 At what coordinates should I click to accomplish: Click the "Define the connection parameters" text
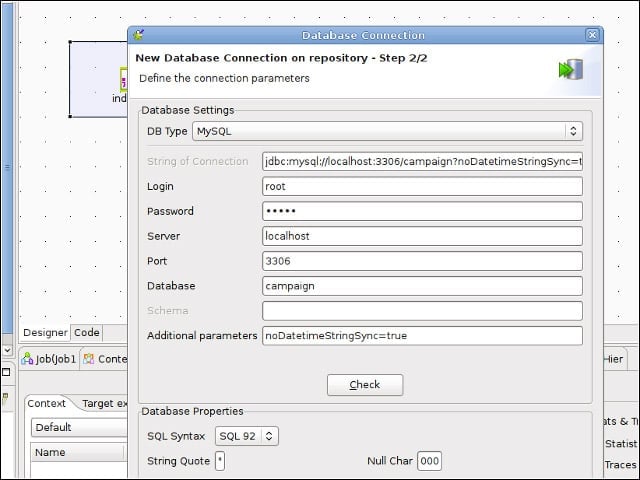coord(224,78)
